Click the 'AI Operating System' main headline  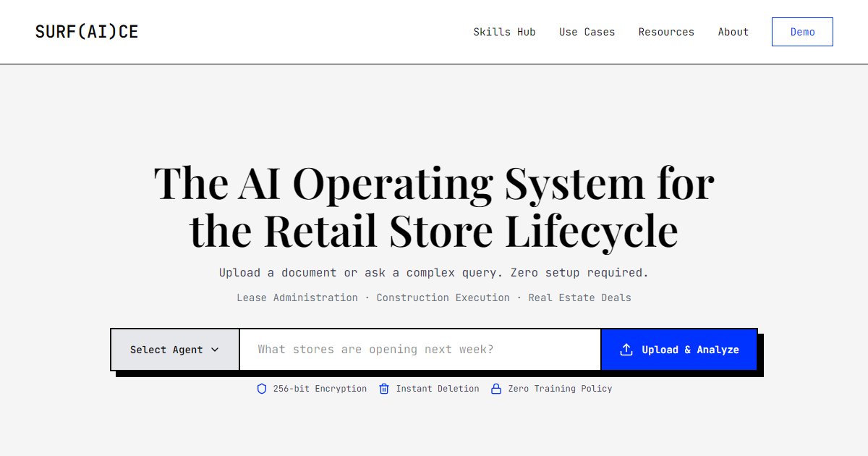click(x=434, y=206)
